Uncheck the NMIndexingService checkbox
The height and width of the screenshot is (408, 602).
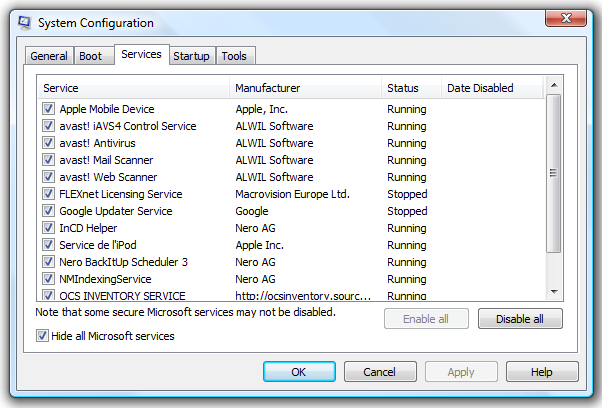click(x=48, y=279)
